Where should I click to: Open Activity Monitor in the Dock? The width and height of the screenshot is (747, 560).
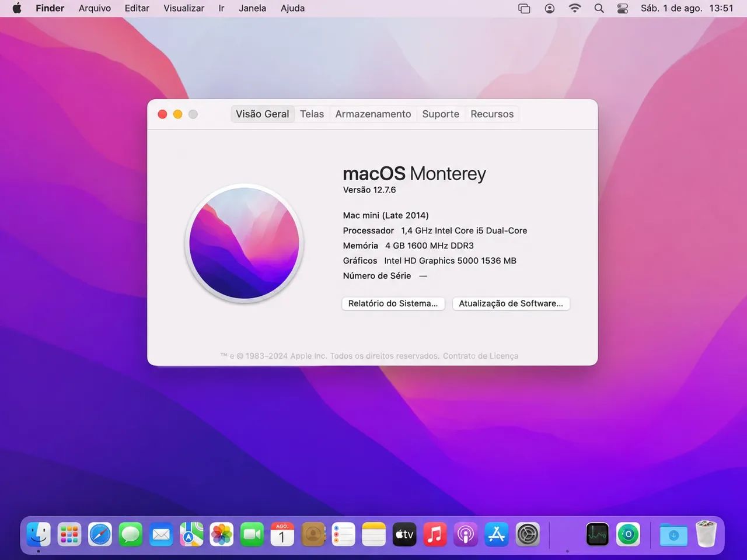tap(598, 534)
